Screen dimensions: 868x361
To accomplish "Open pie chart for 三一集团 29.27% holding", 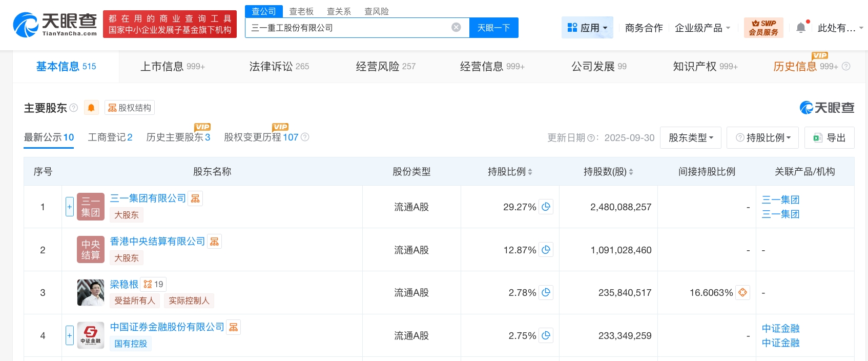I will pyautogui.click(x=546, y=207).
